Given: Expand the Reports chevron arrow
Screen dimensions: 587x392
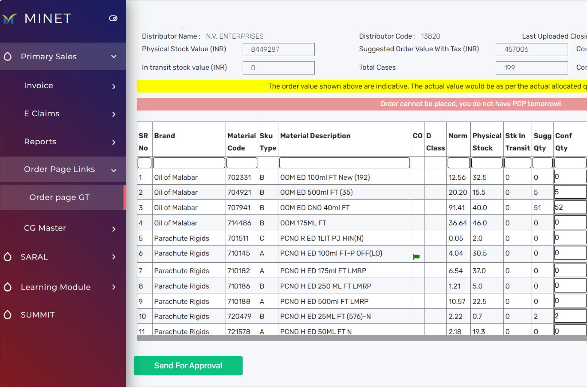Looking at the screenshot, I should coord(114,142).
